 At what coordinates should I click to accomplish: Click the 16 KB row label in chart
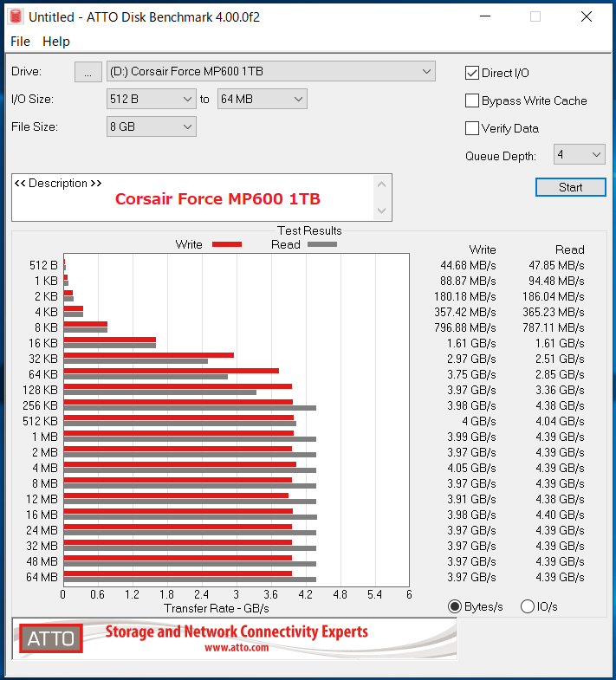pos(43,344)
